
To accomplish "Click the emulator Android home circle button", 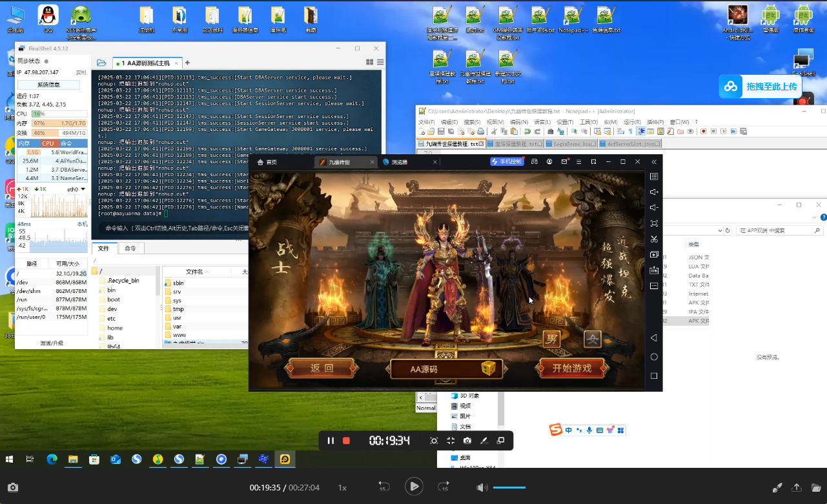I will (654, 357).
